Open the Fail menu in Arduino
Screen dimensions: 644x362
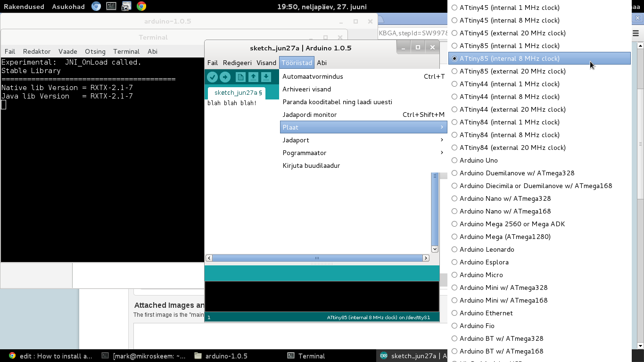click(x=213, y=62)
